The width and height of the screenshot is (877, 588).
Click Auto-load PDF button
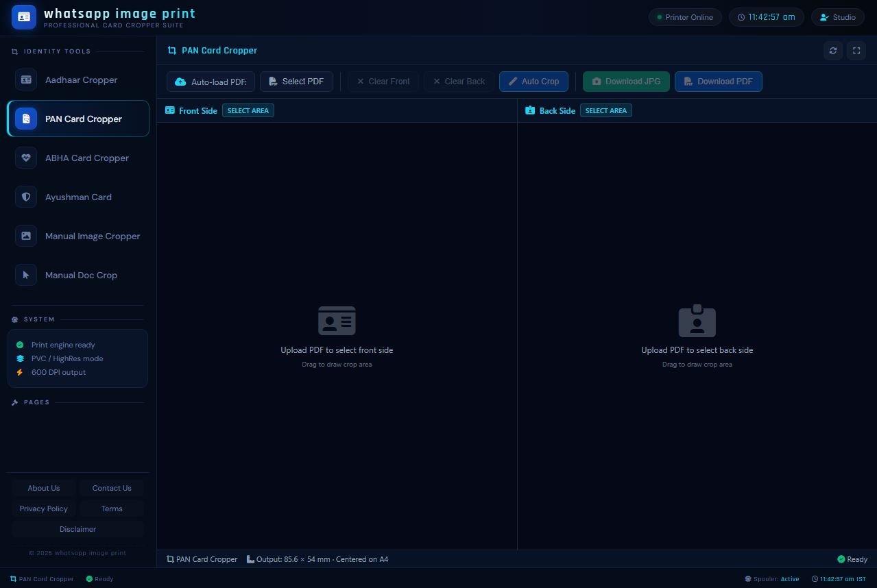tap(211, 82)
